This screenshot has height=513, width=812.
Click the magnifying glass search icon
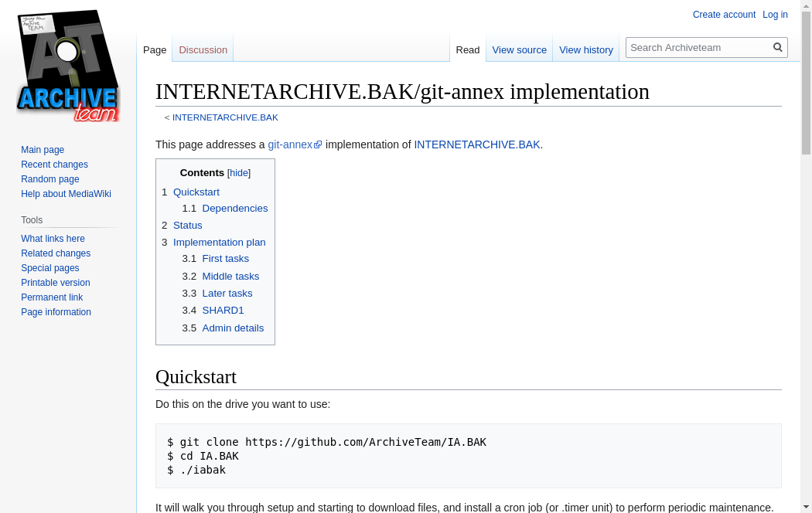(x=777, y=47)
